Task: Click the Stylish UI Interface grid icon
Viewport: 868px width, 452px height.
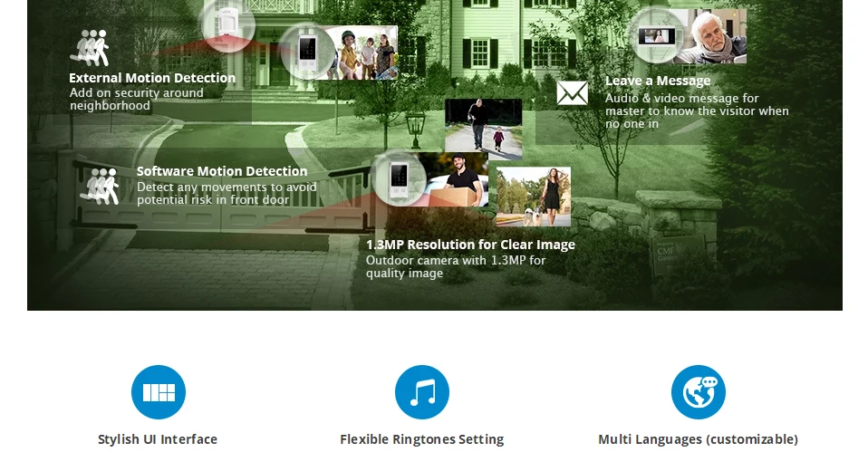Action: 159,392
